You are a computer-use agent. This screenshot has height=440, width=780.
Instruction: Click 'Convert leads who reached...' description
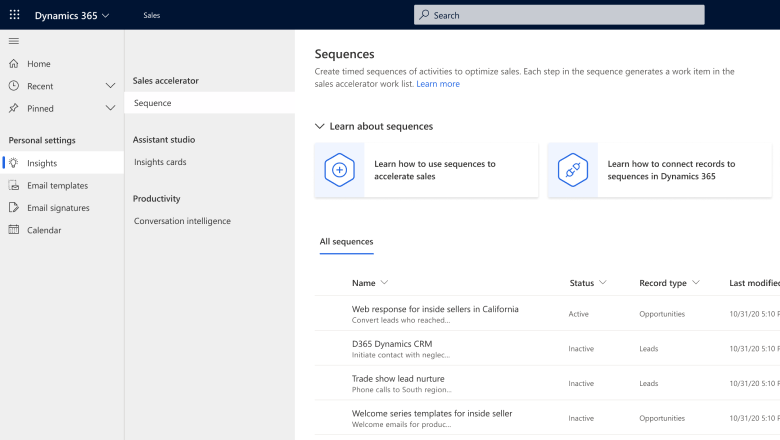coord(401,320)
